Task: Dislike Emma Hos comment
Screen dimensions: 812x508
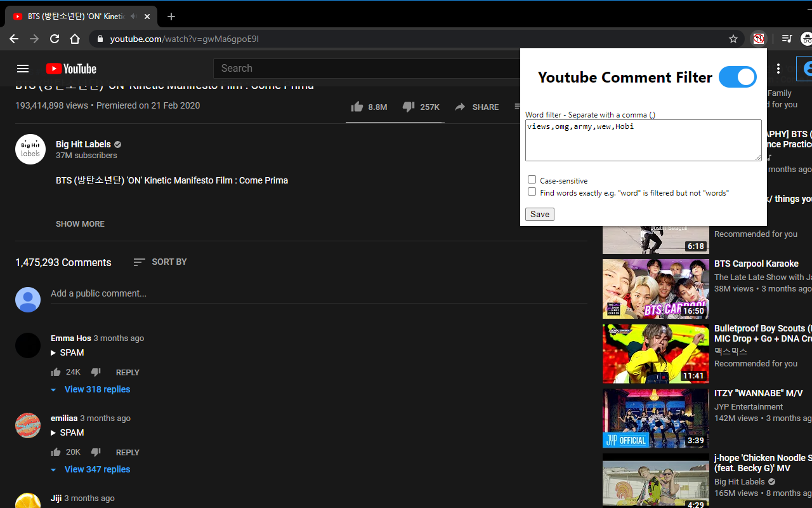Action: 96,372
